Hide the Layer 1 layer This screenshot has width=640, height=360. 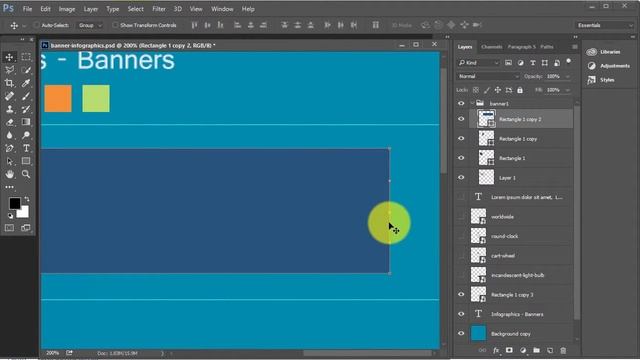[x=461, y=178]
